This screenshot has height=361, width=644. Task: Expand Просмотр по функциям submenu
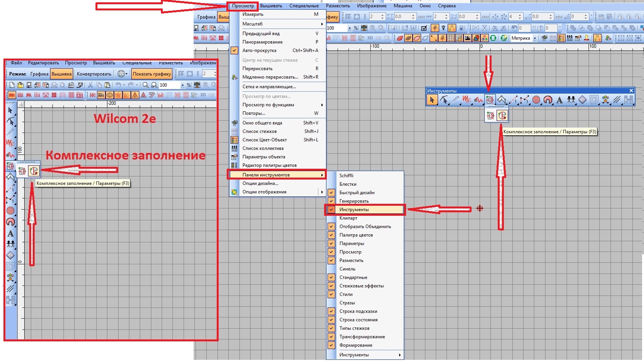click(278, 105)
